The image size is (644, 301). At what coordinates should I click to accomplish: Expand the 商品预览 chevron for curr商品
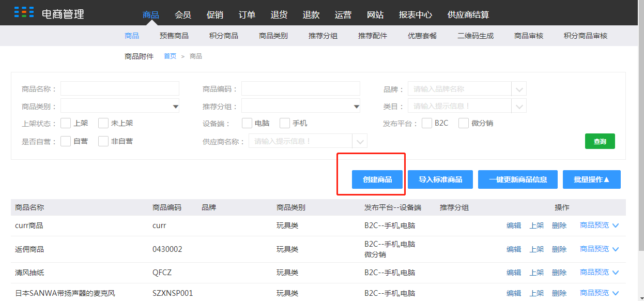[615, 225]
